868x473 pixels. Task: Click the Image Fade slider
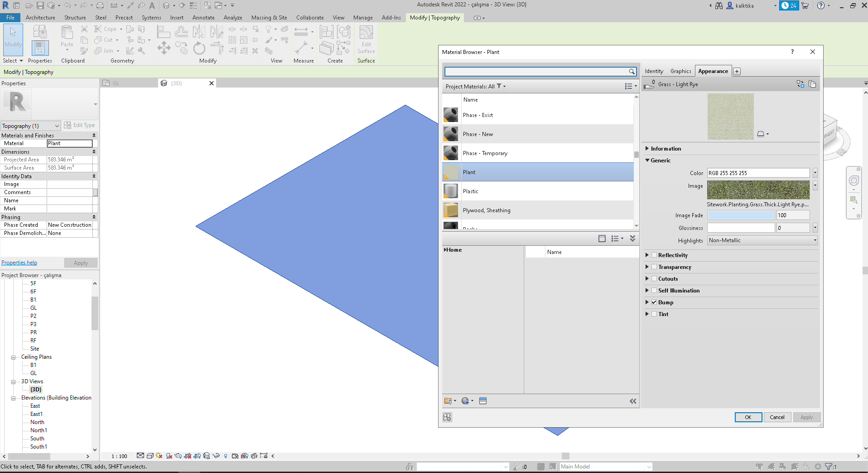tap(741, 215)
